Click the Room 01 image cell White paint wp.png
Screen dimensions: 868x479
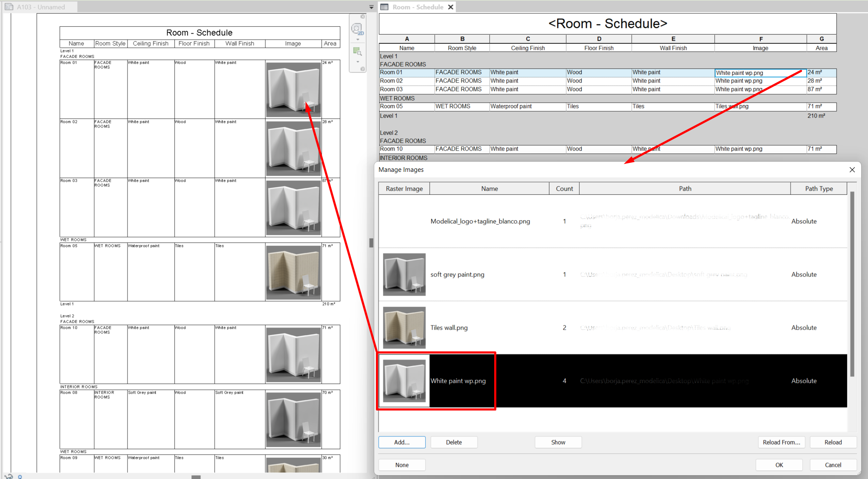click(761, 73)
